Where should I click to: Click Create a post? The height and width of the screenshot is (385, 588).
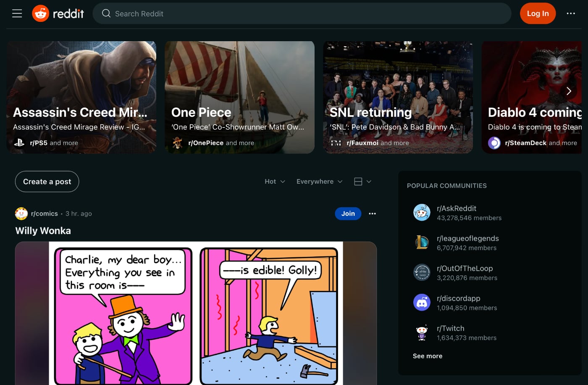pos(47,182)
